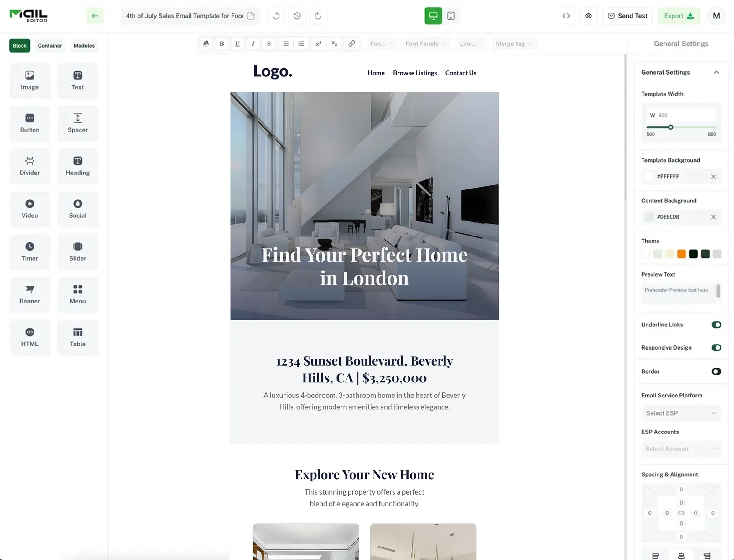This screenshot has width=734, height=560.
Task: Select the Button block
Action: coord(30,123)
